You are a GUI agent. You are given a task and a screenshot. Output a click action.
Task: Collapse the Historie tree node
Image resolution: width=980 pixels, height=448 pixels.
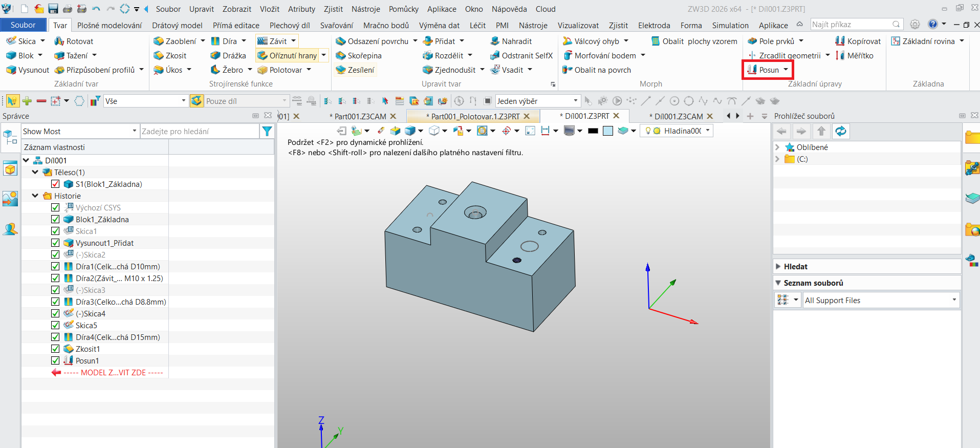point(35,196)
